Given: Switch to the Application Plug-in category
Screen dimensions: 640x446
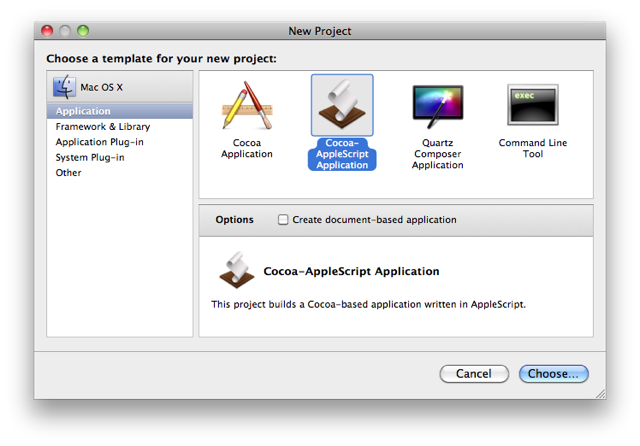Looking at the screenshot, I should point(99,142).
